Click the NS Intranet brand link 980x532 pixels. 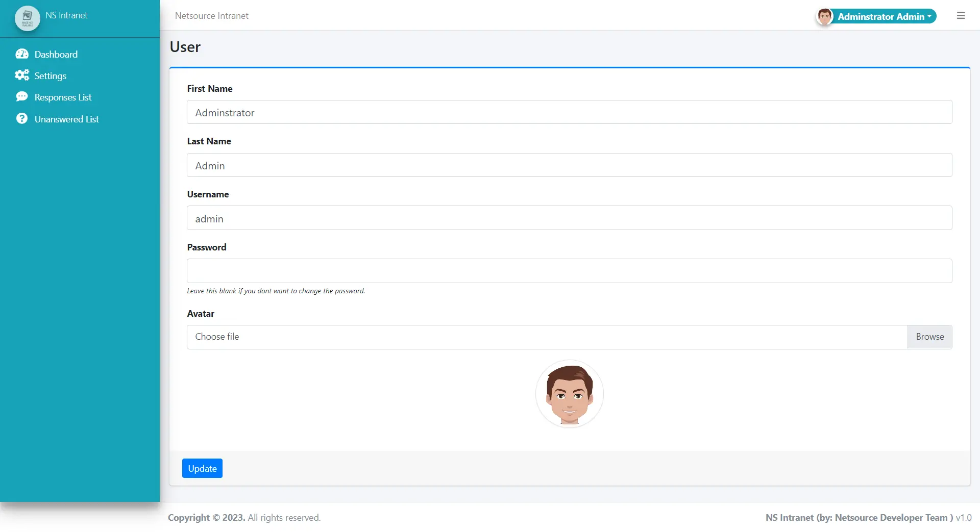pos(66,15)
